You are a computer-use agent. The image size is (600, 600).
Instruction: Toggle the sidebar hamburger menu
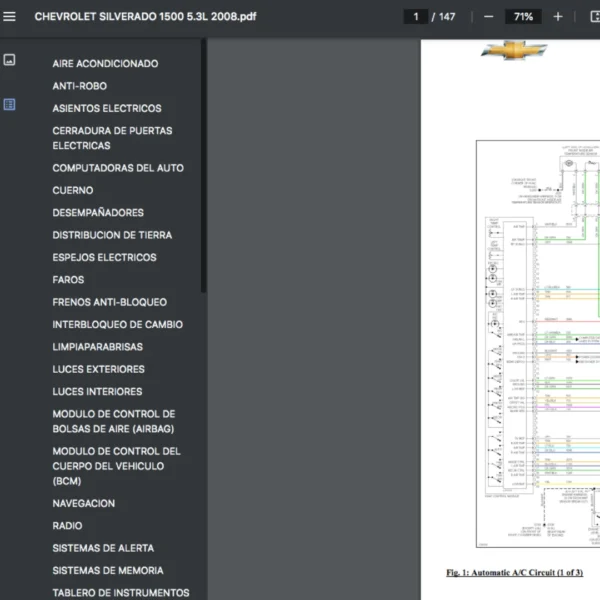pos(10,16)
